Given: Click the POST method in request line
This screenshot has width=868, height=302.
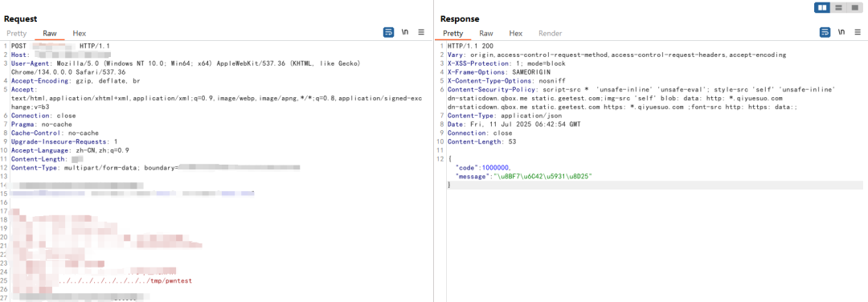Looking at the screenshot, I should (18, 46).
